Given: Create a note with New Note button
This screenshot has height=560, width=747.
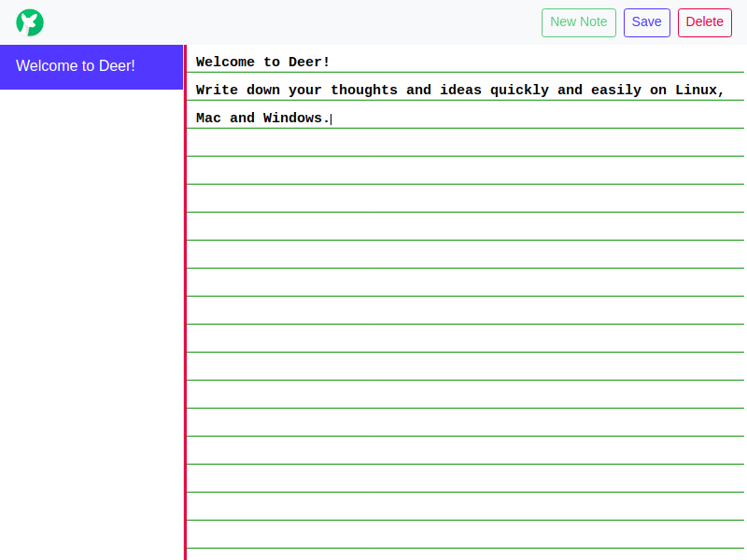Looking at the screenshot, I should click(578, 22).
